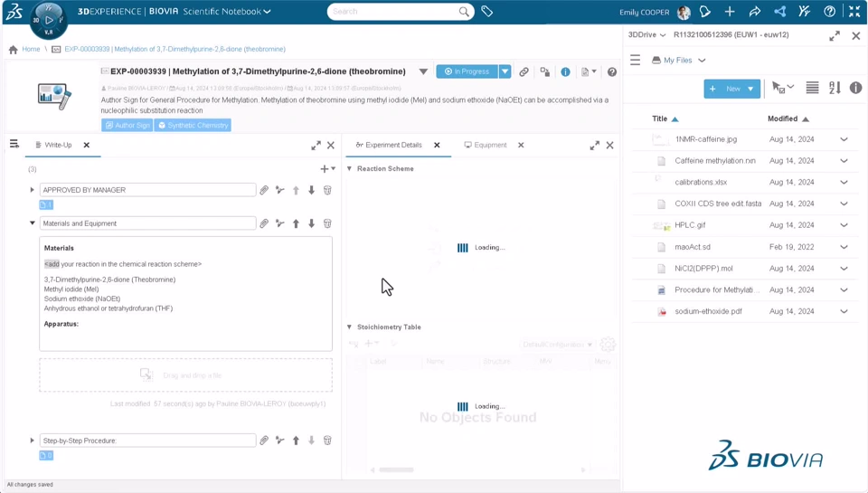This screenshot has width=868, height=493.
Task: Click attachment paperclip for Step-by-Step Procedure
Action: (264, 441)
